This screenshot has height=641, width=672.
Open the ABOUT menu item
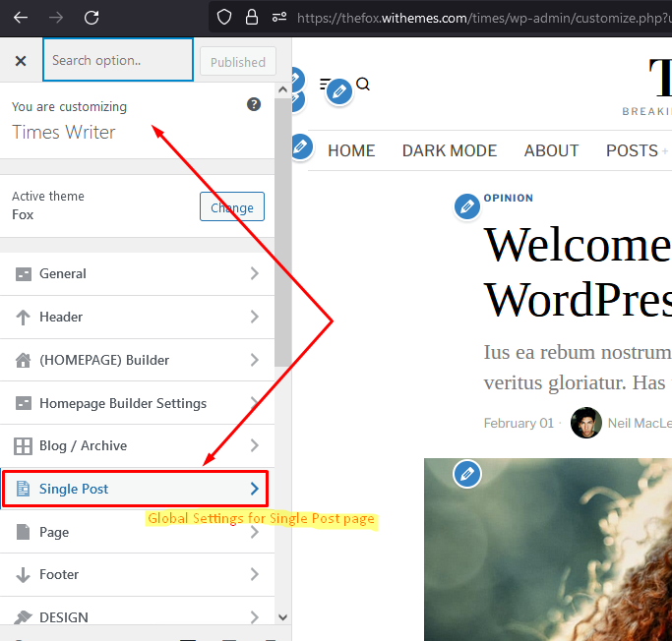point(551,150)
